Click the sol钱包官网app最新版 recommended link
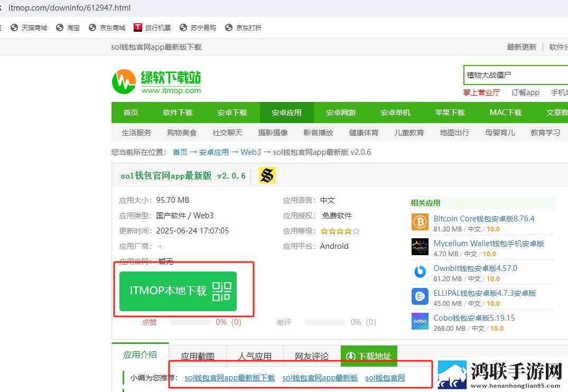Viewport: 568px width, 392px height. click(x=320, y=378)
